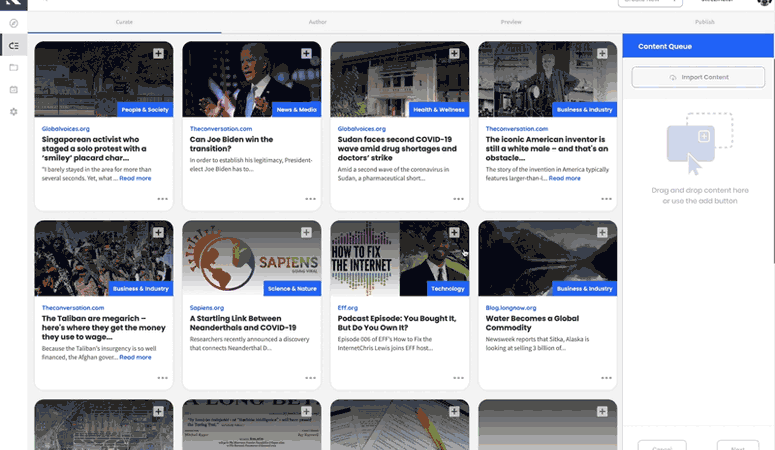Open more options for Sudan COVID-19 card
The image size is (775, 450).
pos(459,199)
